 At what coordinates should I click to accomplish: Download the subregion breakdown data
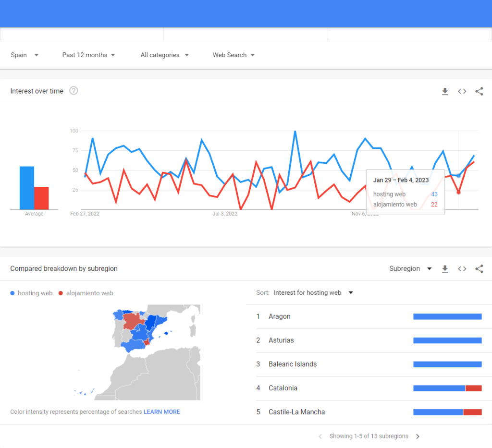pyautogui.click(x=445, y=269)
